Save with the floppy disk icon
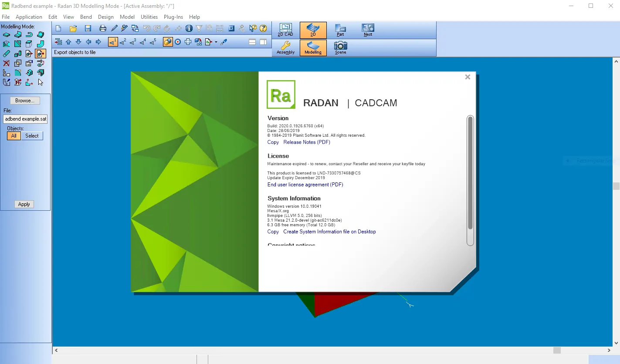620x364 pixels. pyautogui.click(x=88, y=28)
